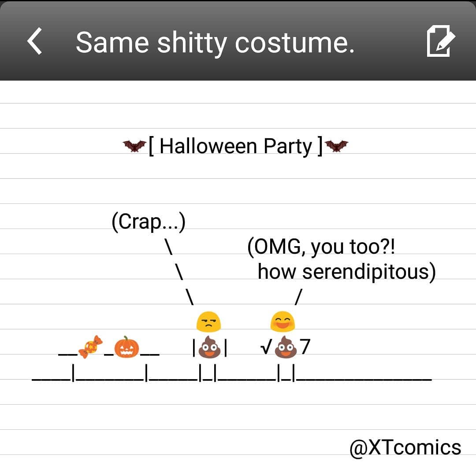Click the unamused face emoji
The width and height of the screenshot is (476, 476).
pyautogui.click(x=208, y=322)
